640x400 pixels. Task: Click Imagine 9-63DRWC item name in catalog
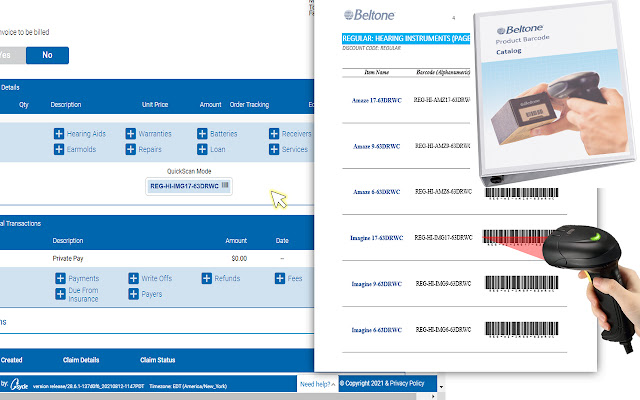pyautogui.click(x=377, y=284)
